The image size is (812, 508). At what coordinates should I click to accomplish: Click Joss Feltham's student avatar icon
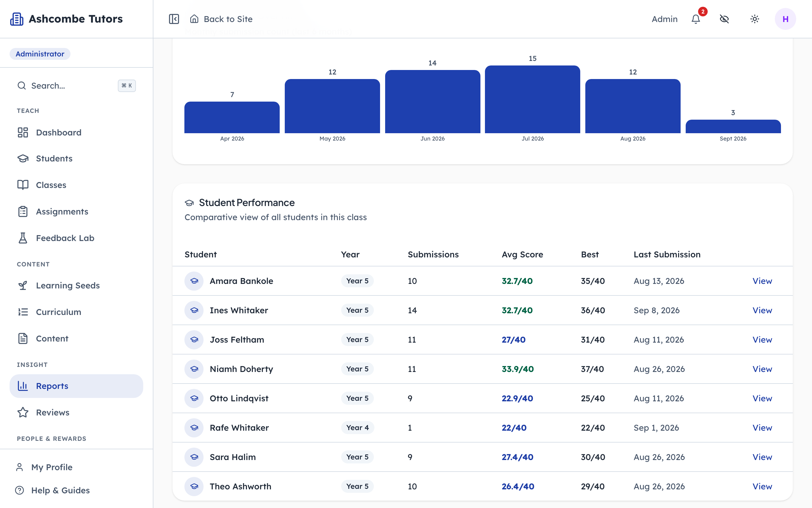[x=194, y=339]
